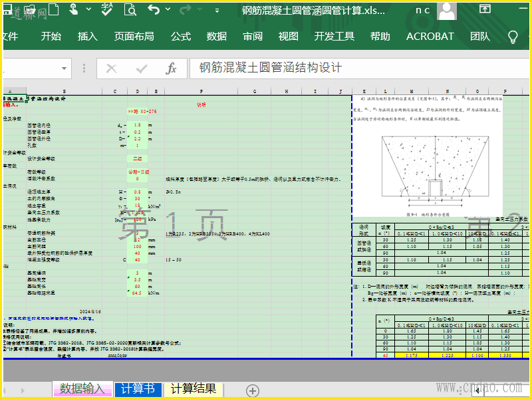532x399 pixels.
Task: Click the Enter checkmark icon in formula bar
Action: [141, 69]
